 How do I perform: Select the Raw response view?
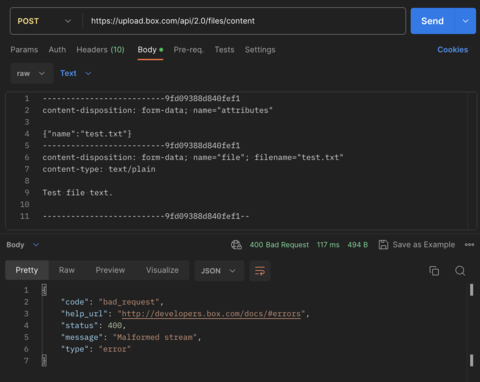coord(67,270)
